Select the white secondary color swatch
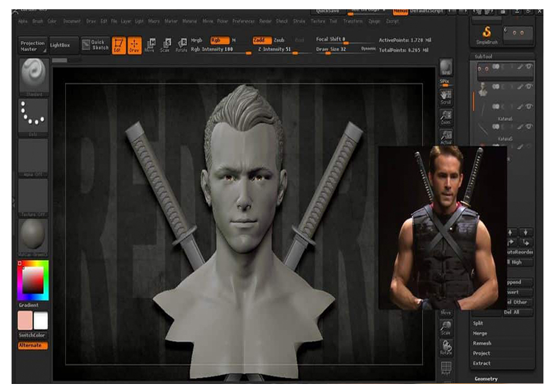The image size is (555, 392). (x=40, y=320)
